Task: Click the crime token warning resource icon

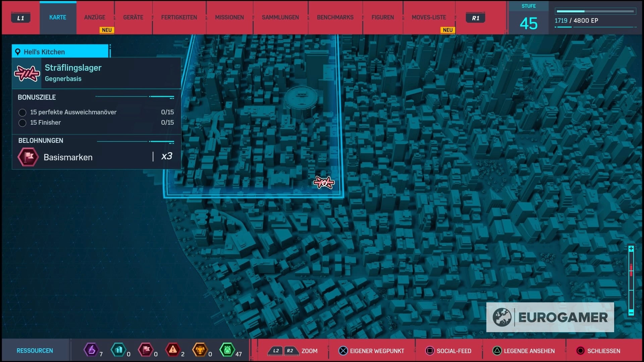Action: tap(173, 350)
